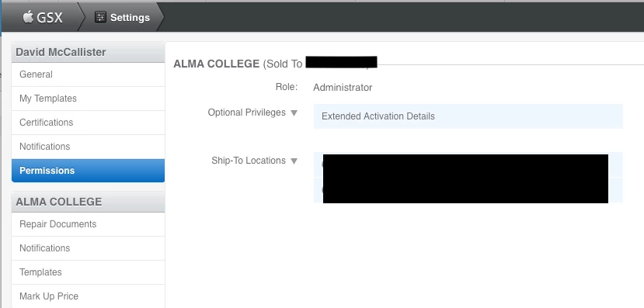Screen dimensions: 644x308
Task: Open Repair Documents under Alma College
Action: pyautogui.click(x=88, y=224)
